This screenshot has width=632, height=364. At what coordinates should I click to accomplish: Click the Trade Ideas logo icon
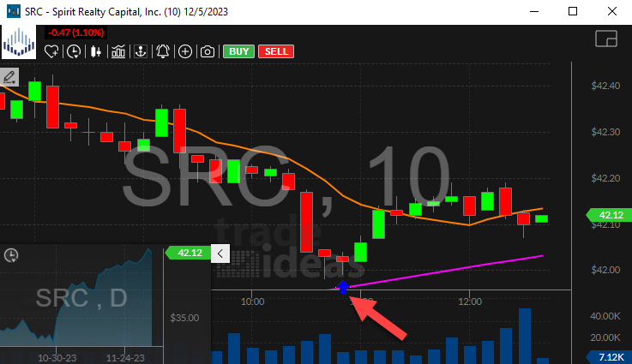click(x=19, y=42)
